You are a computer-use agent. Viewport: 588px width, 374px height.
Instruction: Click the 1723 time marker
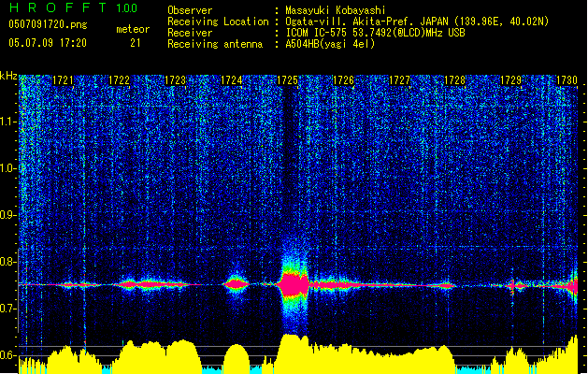pyautogui.click(x=175, y=80)
